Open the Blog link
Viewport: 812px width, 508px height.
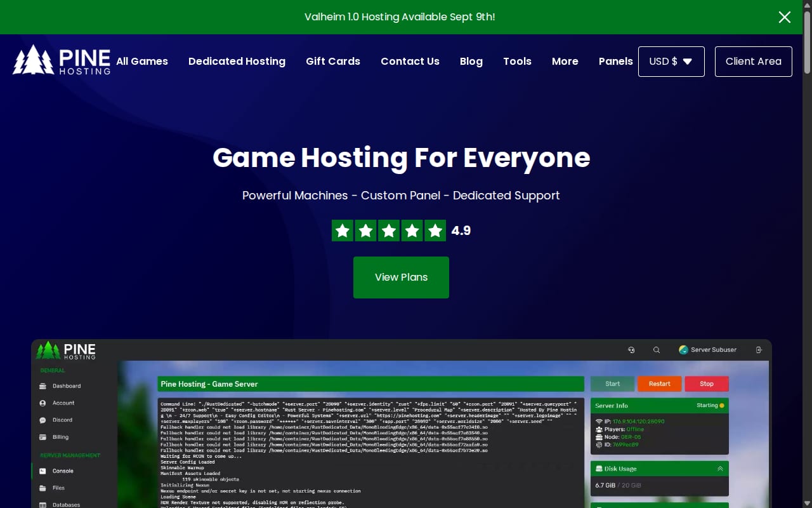click(x=471, y=62)
